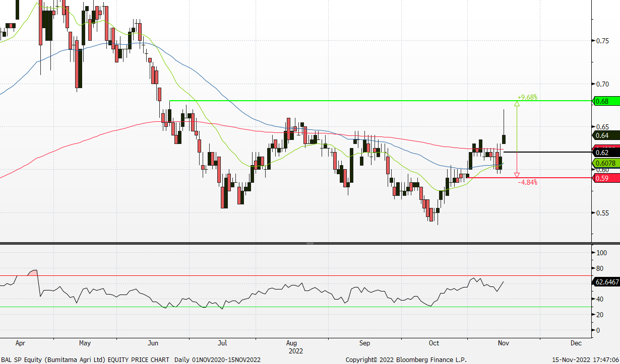Screen dimensions: 620x364
Task: Click the 20 label on RSI axis
Action: pyautogui.click(x=600, y=315)
